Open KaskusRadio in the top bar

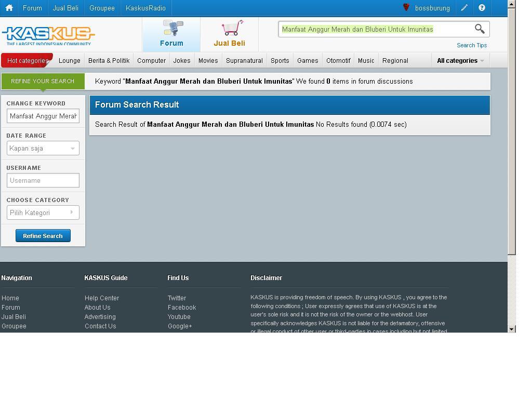pyautogui.click(x=145, y=8)
